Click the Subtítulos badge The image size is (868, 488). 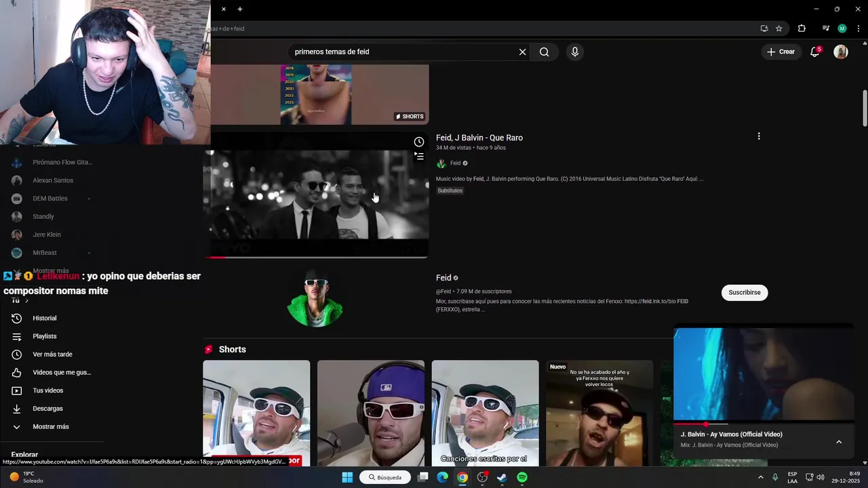450,190
